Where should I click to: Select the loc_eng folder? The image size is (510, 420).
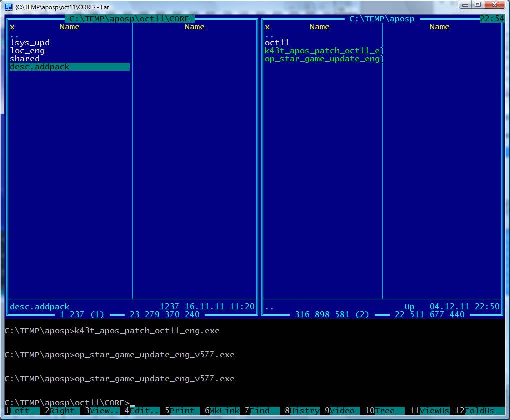coord(27,51)
